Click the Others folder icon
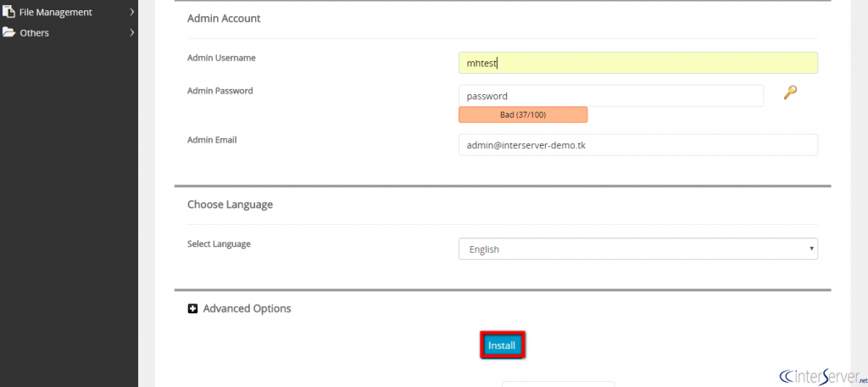Viewport: 868px width, 387px height. pos(8,32)
